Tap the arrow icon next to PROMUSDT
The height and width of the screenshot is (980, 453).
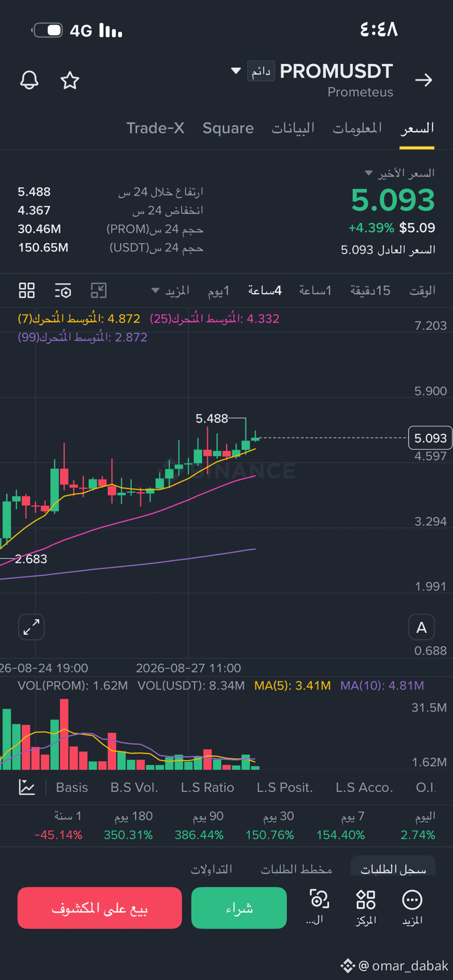pyautogui.click(x=423, y=80)
